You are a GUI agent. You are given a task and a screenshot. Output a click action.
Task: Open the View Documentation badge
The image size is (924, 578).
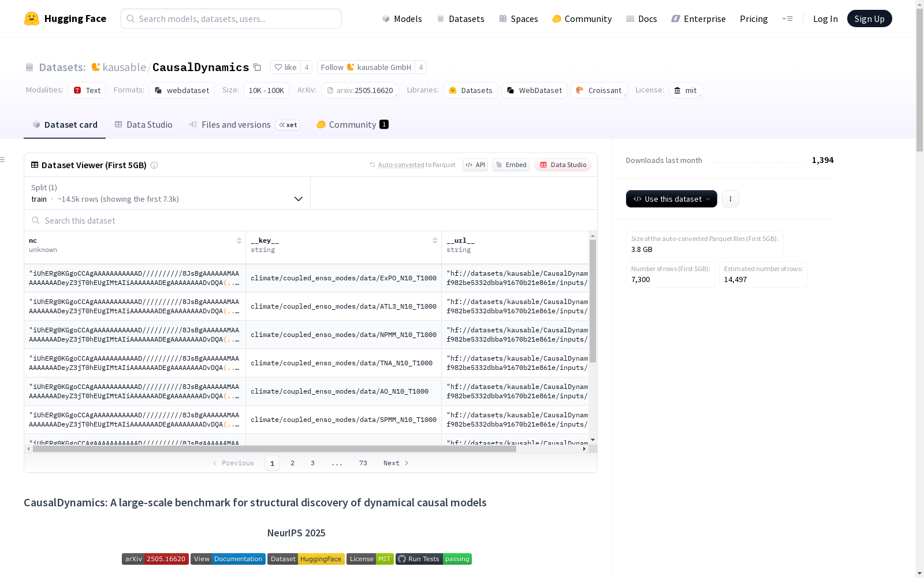228,559
